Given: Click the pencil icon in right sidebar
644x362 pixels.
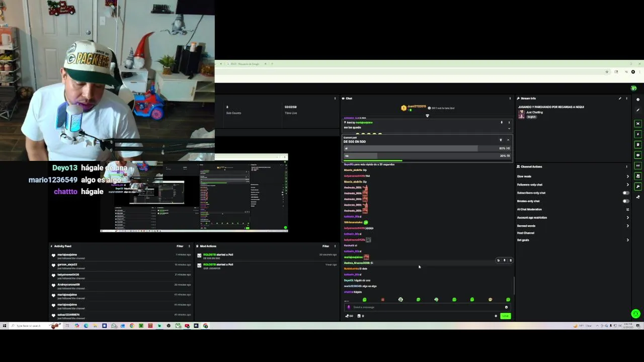Looking at the screenshot, I should tap(638, 110).
